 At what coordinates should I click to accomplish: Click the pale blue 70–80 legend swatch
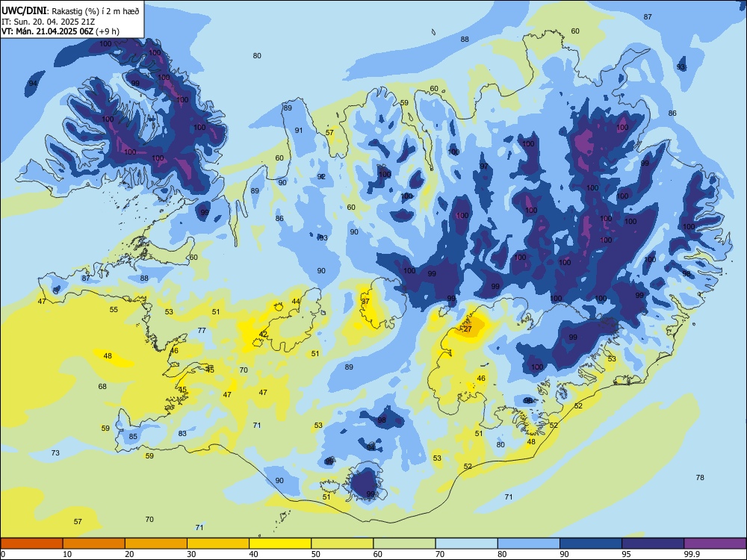pos(466,544)
